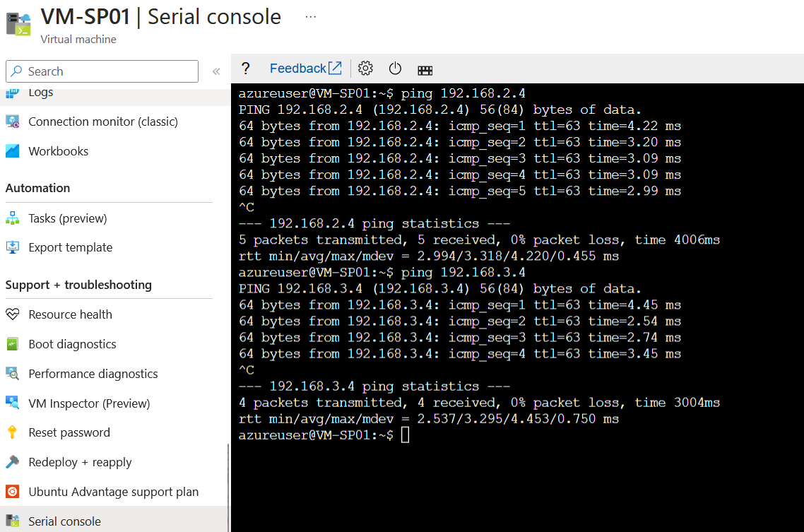
Task: Click the external link icon beside Feedback
Action: tap(335, 68)
